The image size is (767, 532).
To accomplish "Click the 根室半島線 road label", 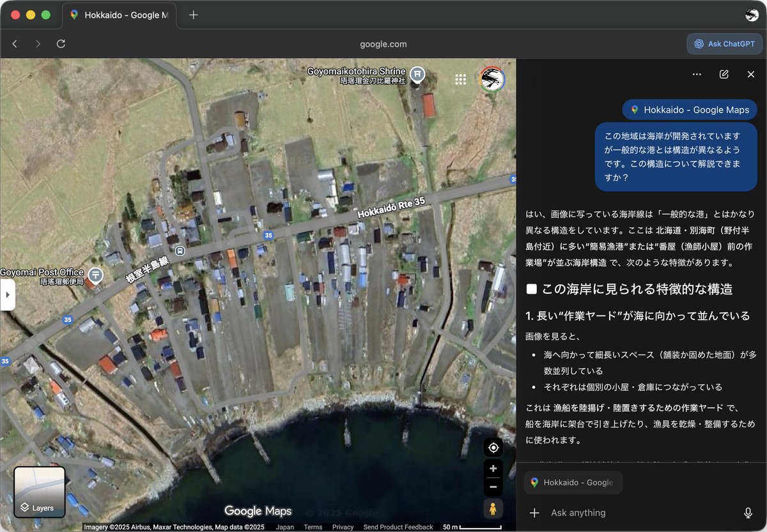I will click(x=147, y=270).
